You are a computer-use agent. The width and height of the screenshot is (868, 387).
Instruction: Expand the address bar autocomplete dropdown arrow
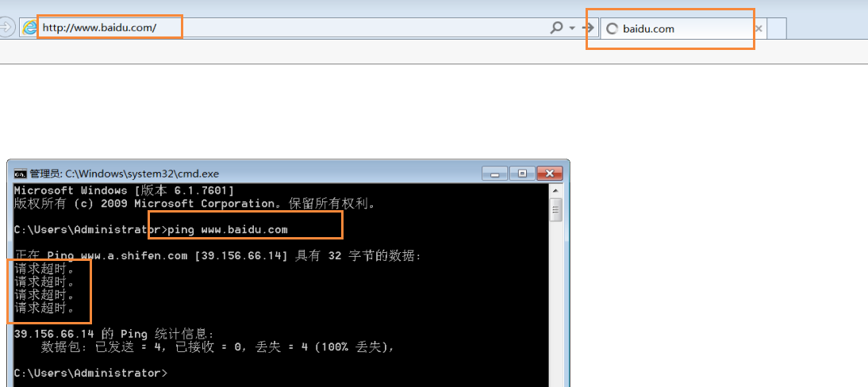tap(571, 28)
